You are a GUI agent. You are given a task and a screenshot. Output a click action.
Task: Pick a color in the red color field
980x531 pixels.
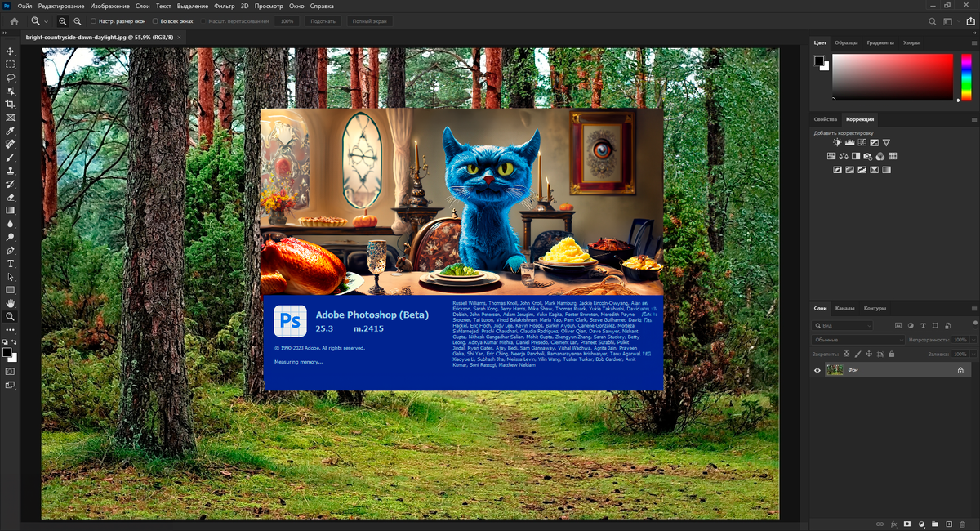coord(893,78)
